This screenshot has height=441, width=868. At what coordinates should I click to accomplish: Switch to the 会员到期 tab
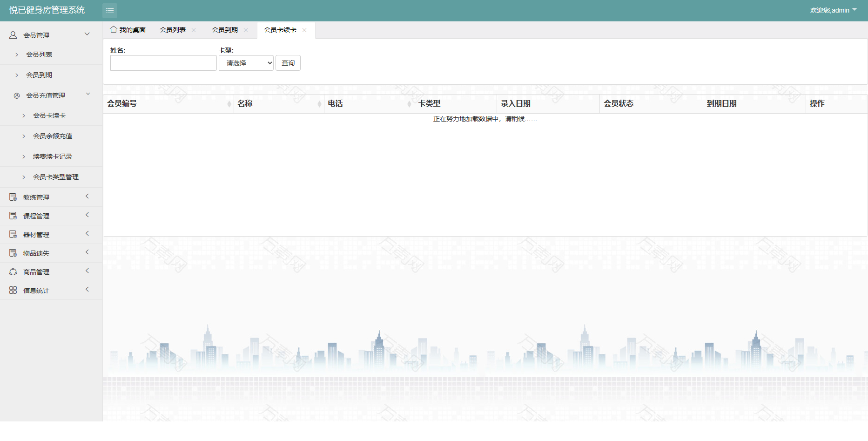tap(225, 30)
